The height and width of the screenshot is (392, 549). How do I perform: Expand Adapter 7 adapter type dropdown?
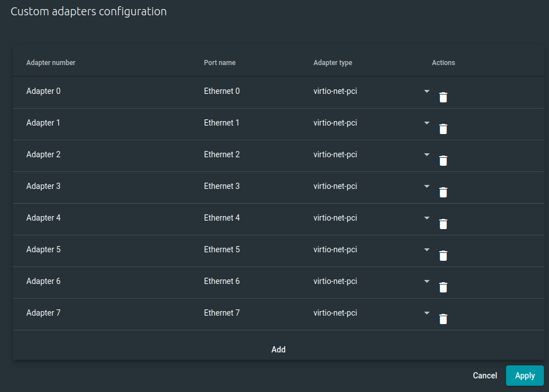(x=427, y=313)
